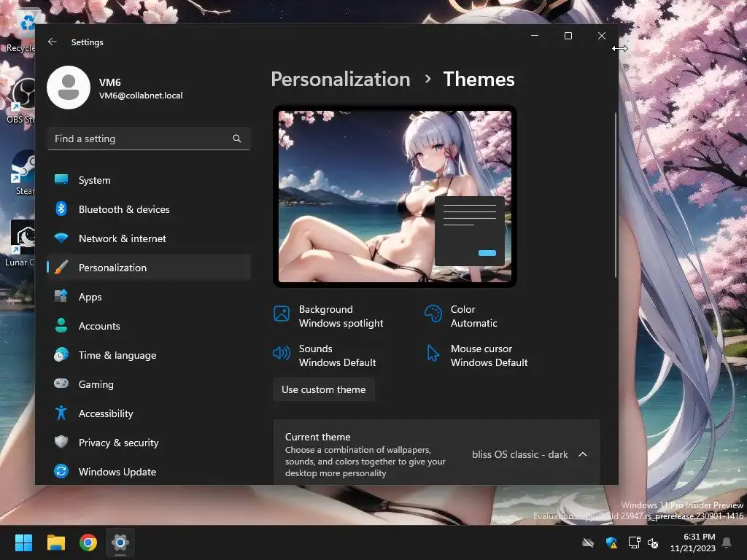Click the Gaming controller icon
The image size is (747, 560).
point(61,384)
